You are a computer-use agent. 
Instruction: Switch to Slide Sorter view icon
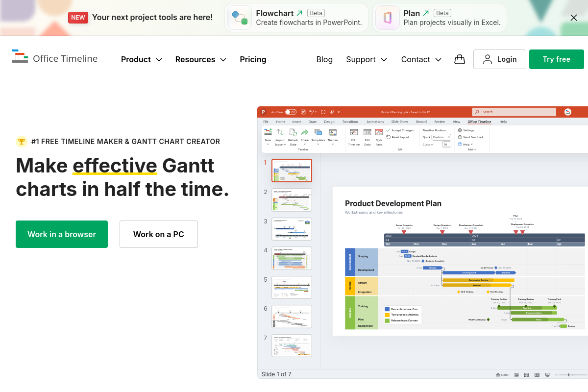point(527,375)
